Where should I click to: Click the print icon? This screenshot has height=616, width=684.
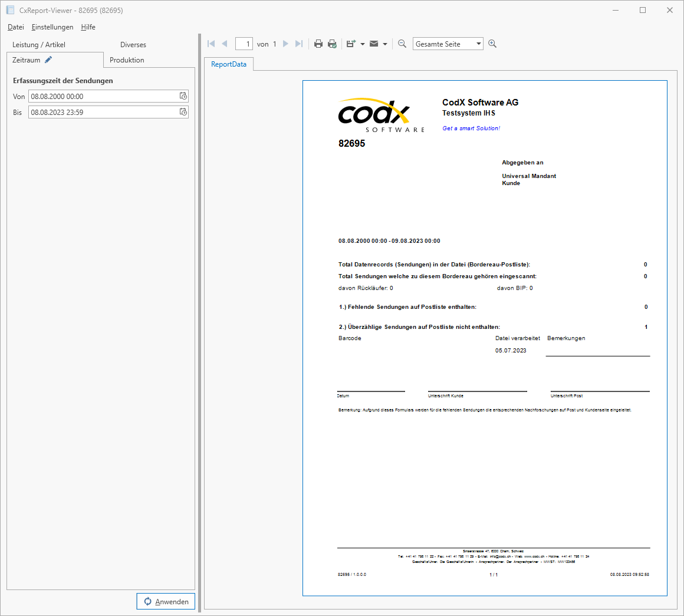point(318,44)
